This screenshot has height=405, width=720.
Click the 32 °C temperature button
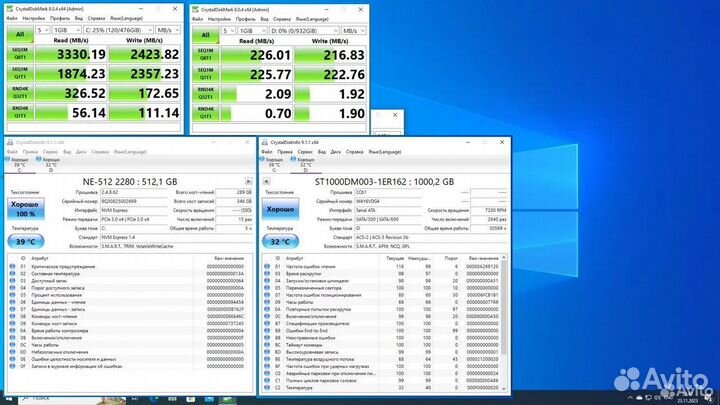[x=280, y=242]
